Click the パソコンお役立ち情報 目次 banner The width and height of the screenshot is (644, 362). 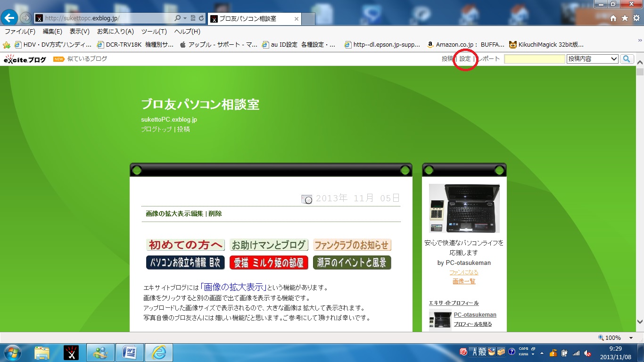[185, 263]
